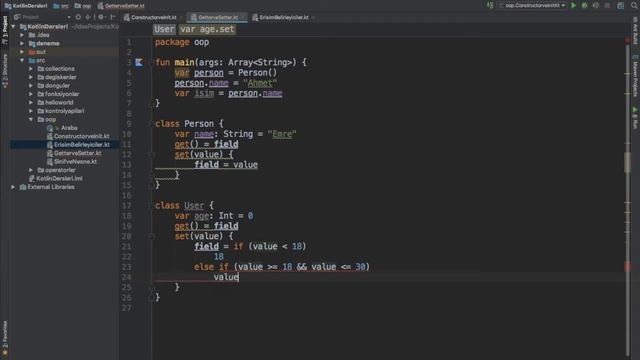Run the program with the green Run button

click(573, 6)
